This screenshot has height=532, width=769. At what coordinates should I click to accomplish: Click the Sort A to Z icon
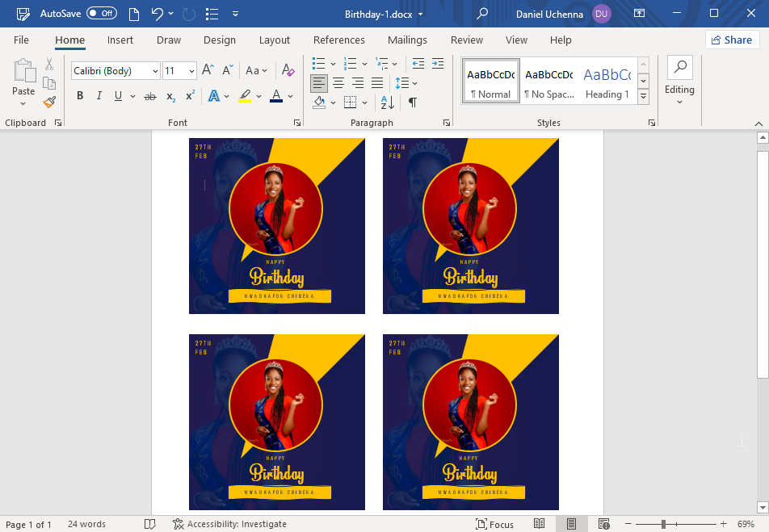point(387,103)
